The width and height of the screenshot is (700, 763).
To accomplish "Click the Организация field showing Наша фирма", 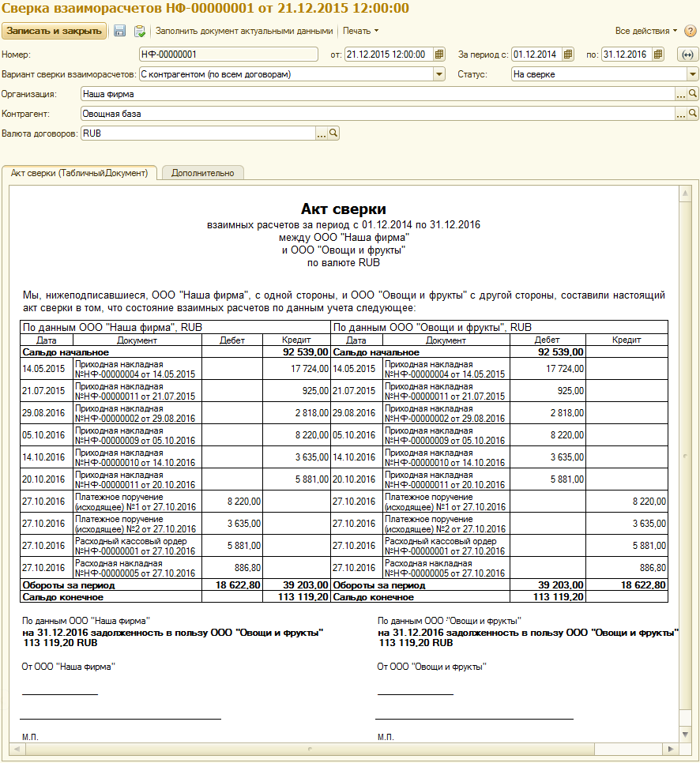I will pos(378,95).
